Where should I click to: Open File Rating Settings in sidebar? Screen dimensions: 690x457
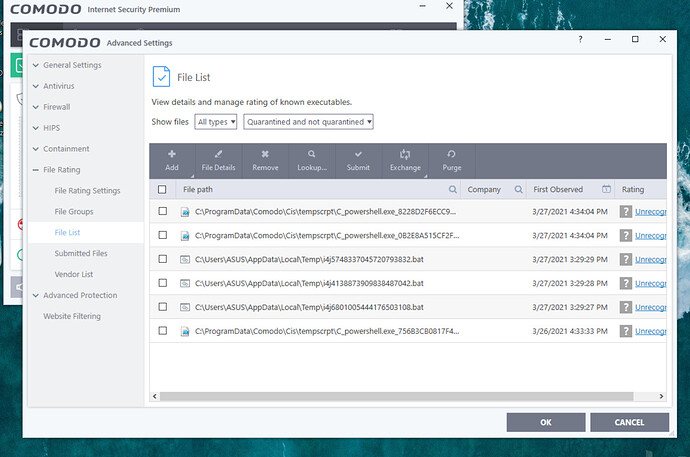pyautogui.click(x=87, y=190)
